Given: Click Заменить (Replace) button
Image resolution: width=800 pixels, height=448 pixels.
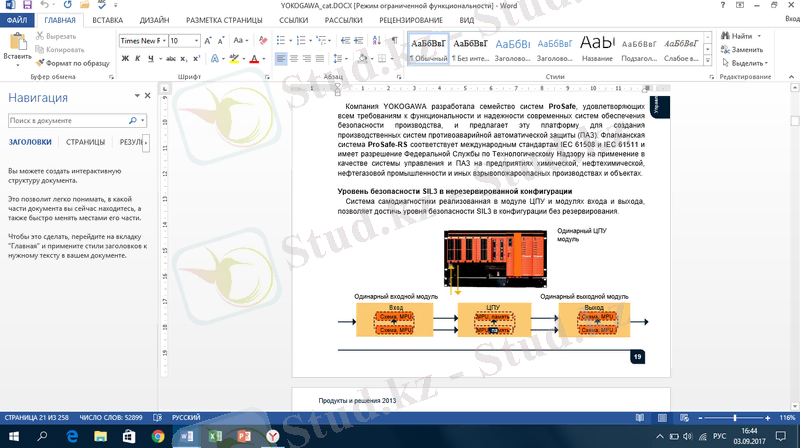Looking at the screenshot, I should (x=745, y=49).
